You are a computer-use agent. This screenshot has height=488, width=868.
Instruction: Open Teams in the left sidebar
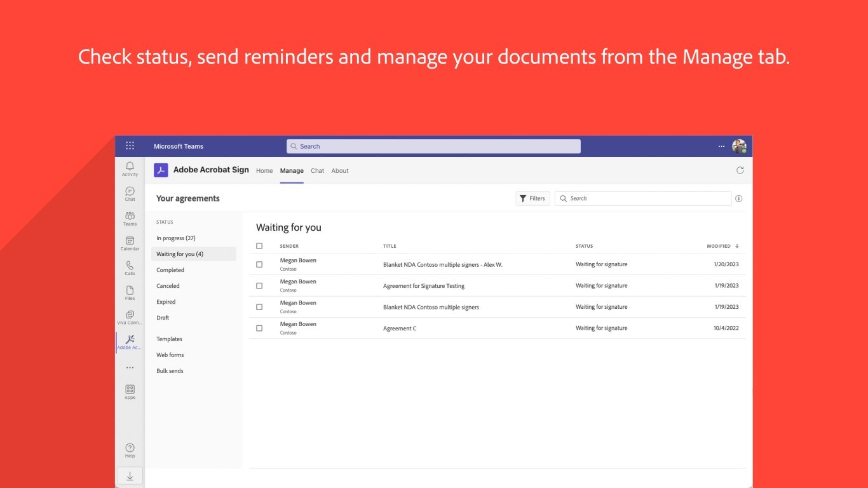[130, 219]
